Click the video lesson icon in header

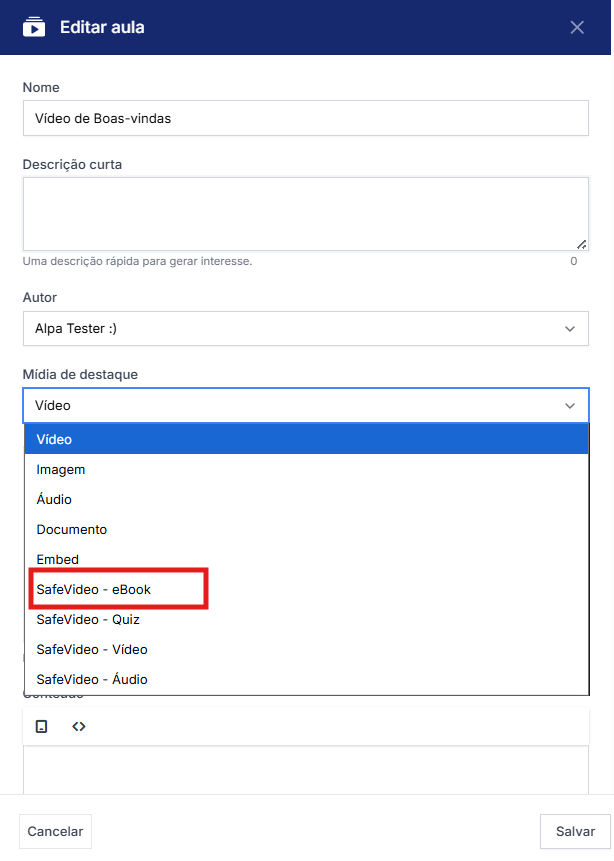point(34,27)
